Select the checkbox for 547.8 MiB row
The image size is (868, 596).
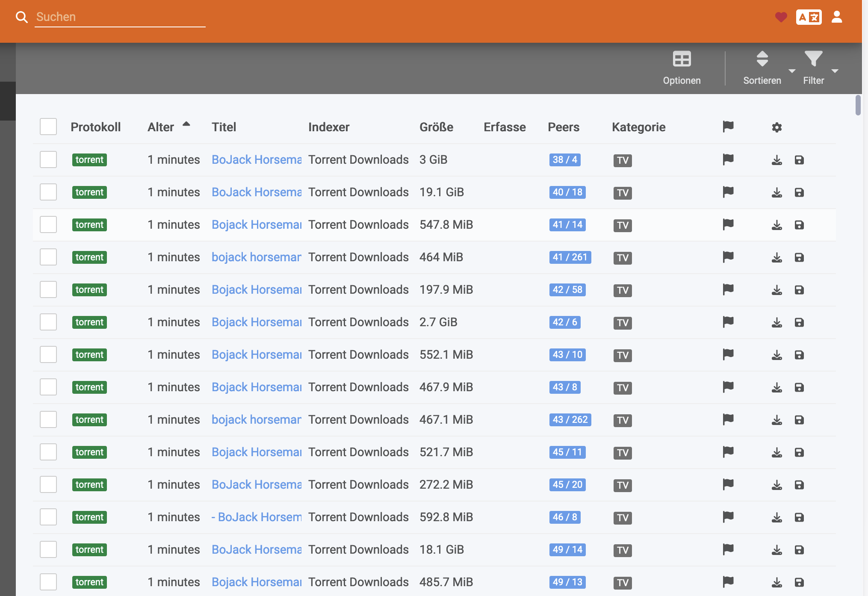(x=48, y=224)
